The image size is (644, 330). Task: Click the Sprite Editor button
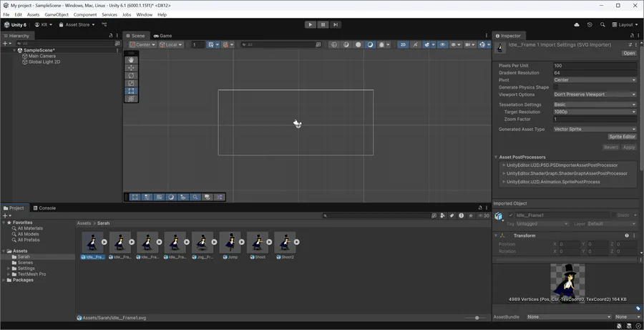pyautogui.click(x=623, y=137)
